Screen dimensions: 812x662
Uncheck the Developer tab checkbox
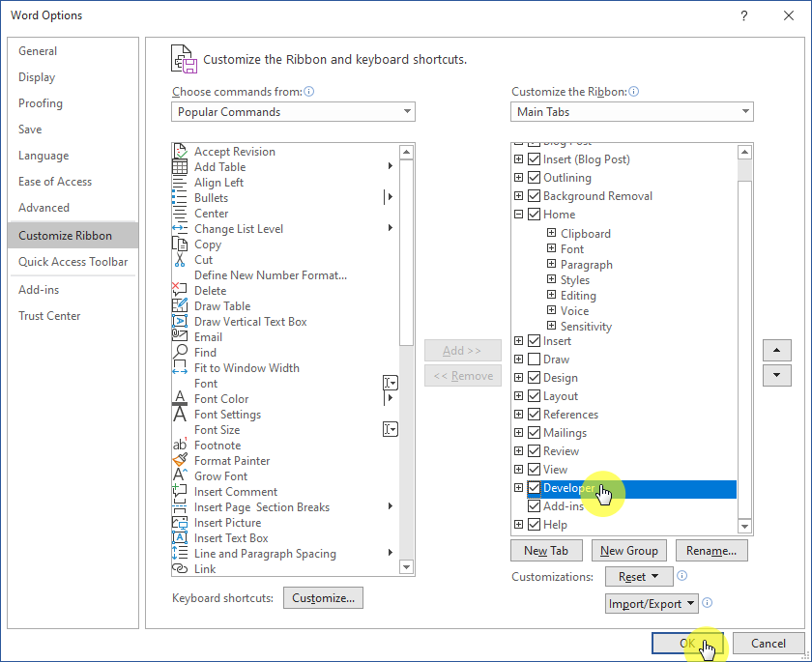pos(534,488)
